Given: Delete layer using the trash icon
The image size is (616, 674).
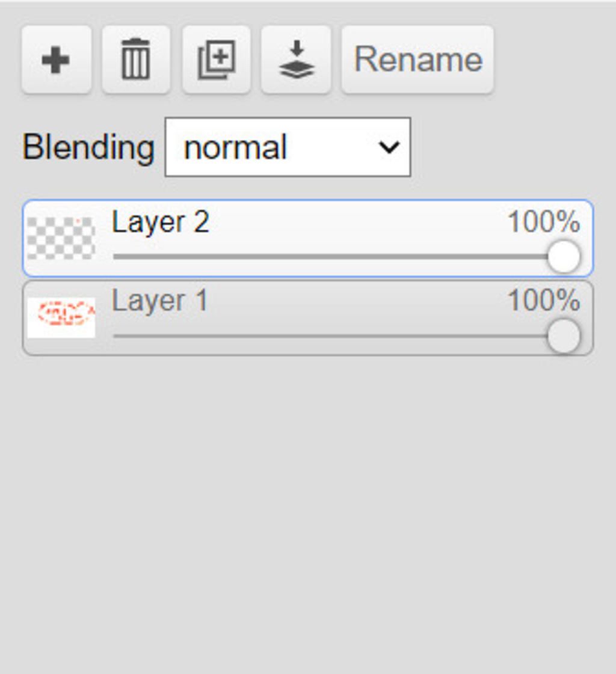Looking at the screenshot, I should [x=136, y=60].
